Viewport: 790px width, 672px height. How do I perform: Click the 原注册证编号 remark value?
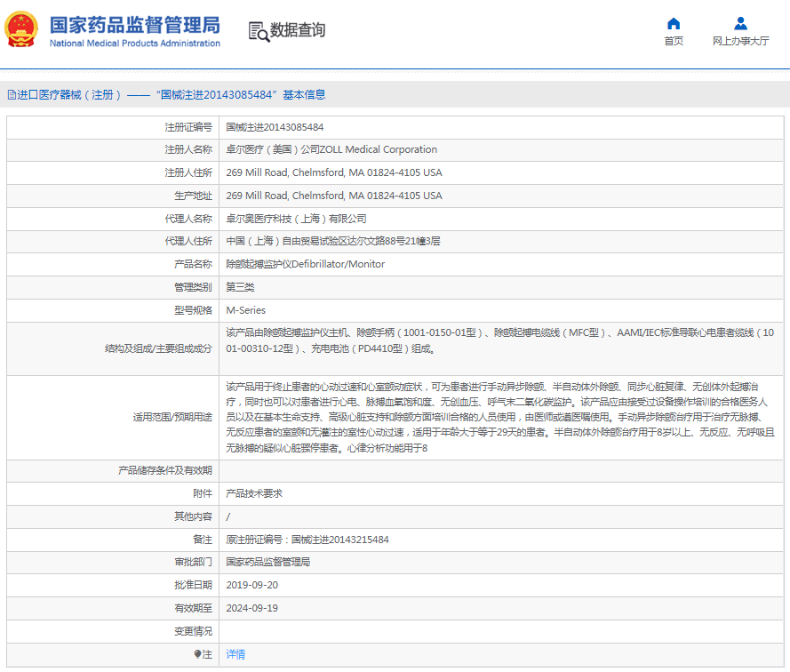pos(307,540)
